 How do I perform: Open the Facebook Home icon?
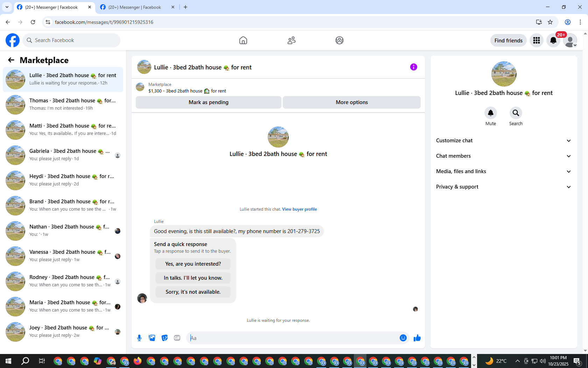click(243, 40)
